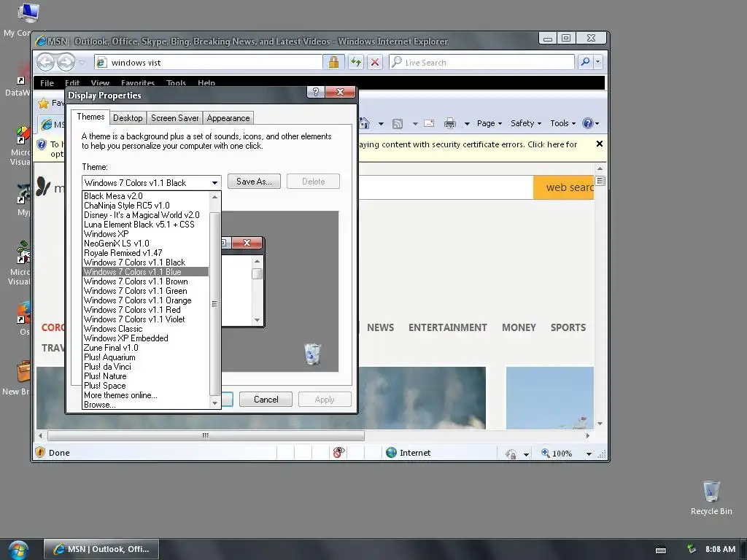Viewport: 747px width, 560px height.
Task: Choose Black Mesa v2.0 from theme list
Action: tap(146, 196)
